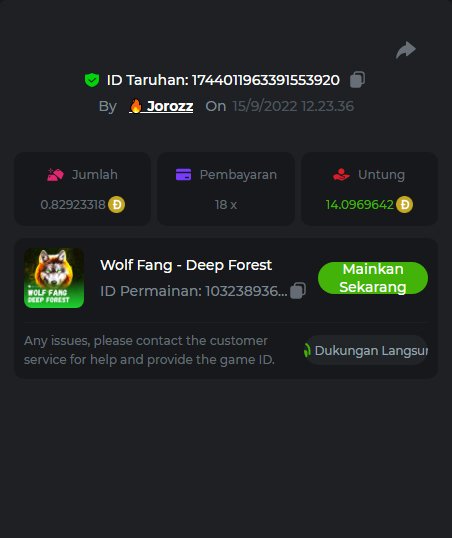The image size is (452, 538).
Task: Click the Dogecoin icon beside 0.82923318
Action: point(117,204)
